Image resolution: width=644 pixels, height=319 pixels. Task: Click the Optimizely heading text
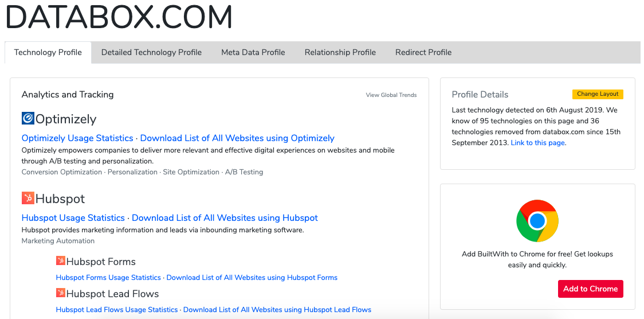point(66,119)
